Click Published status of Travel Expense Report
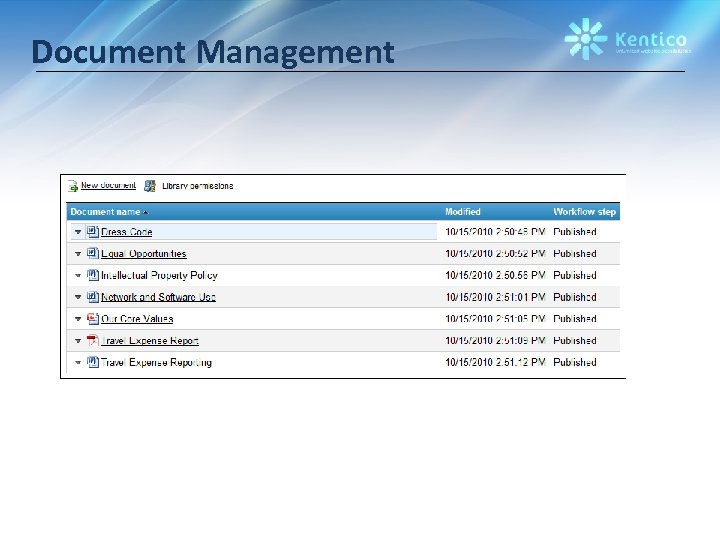This screenshot has width=720, height=540. [575, 341]
